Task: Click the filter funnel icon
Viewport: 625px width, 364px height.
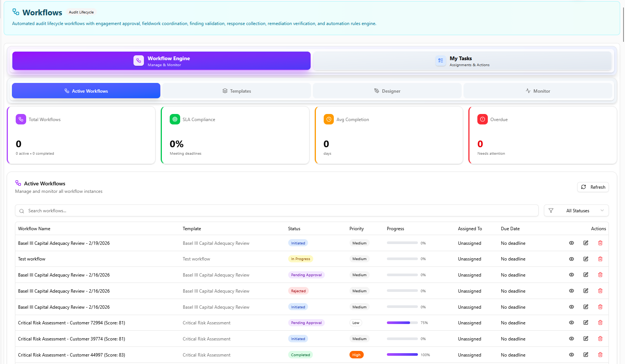Action: tap(551, 211)
